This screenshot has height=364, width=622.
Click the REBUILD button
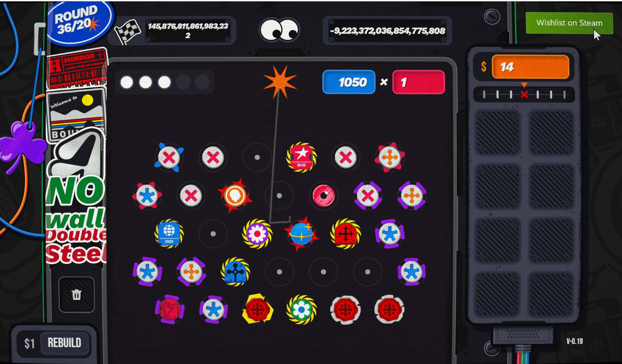pyautogui.click(x=64, y=343)
